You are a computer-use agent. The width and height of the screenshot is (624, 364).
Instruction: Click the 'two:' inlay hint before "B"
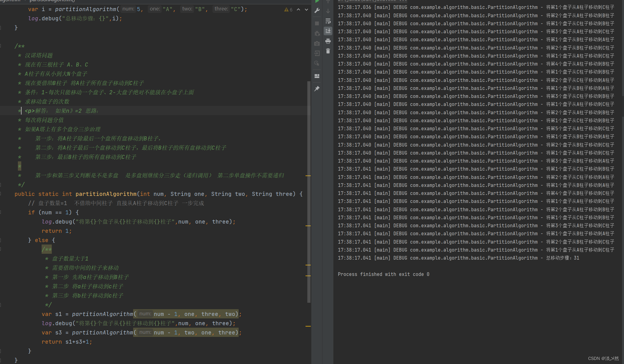(x=187, y=9)
